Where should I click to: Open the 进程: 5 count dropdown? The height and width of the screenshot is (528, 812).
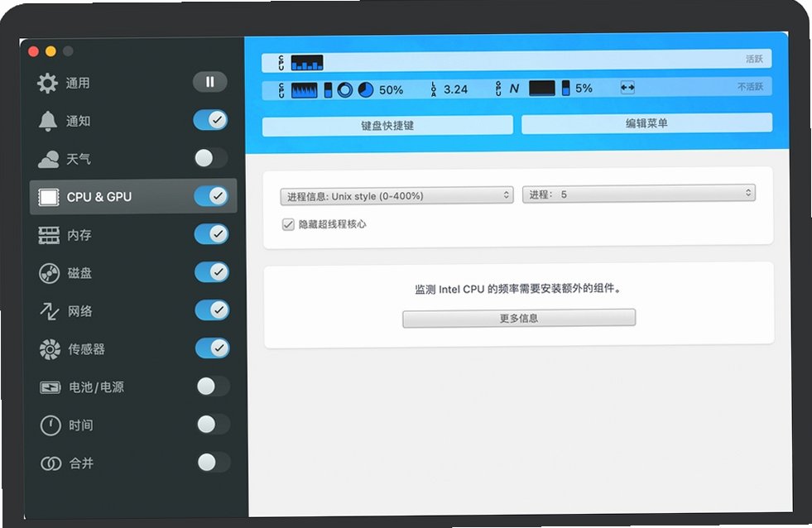[638, 194]
